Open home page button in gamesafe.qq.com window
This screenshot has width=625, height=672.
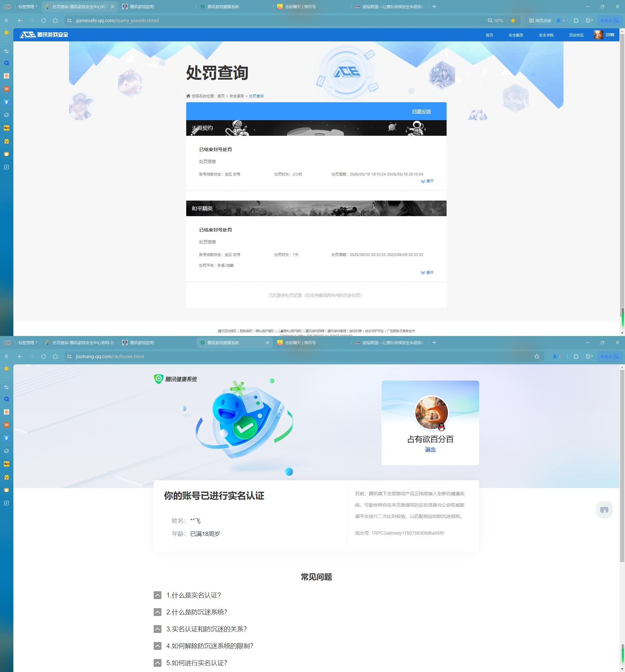(x=55, y=21)
